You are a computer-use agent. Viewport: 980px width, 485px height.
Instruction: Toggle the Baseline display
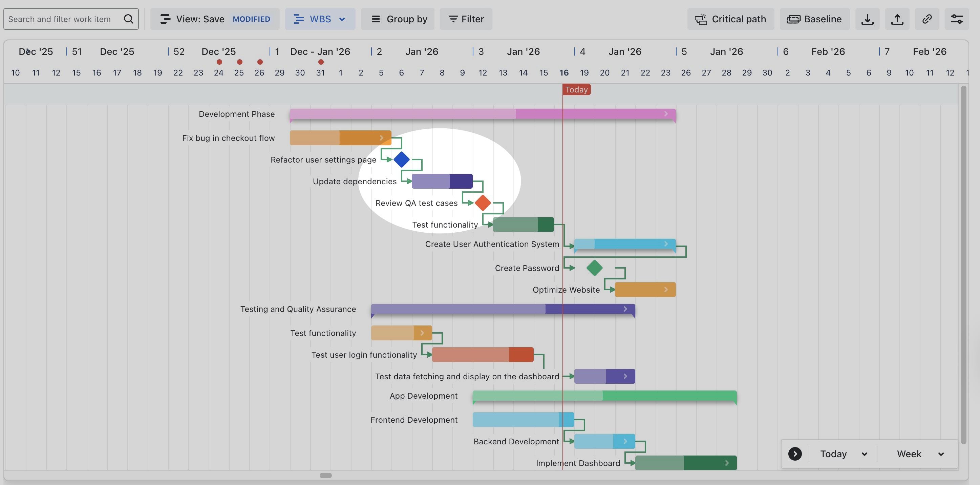(x=814, y=19)
